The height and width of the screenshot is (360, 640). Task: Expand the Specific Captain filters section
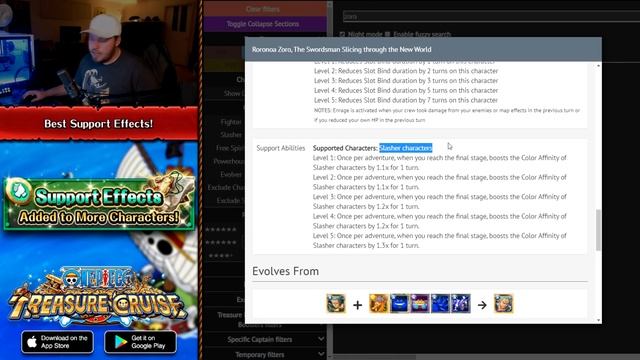click(x=264, y=339)
